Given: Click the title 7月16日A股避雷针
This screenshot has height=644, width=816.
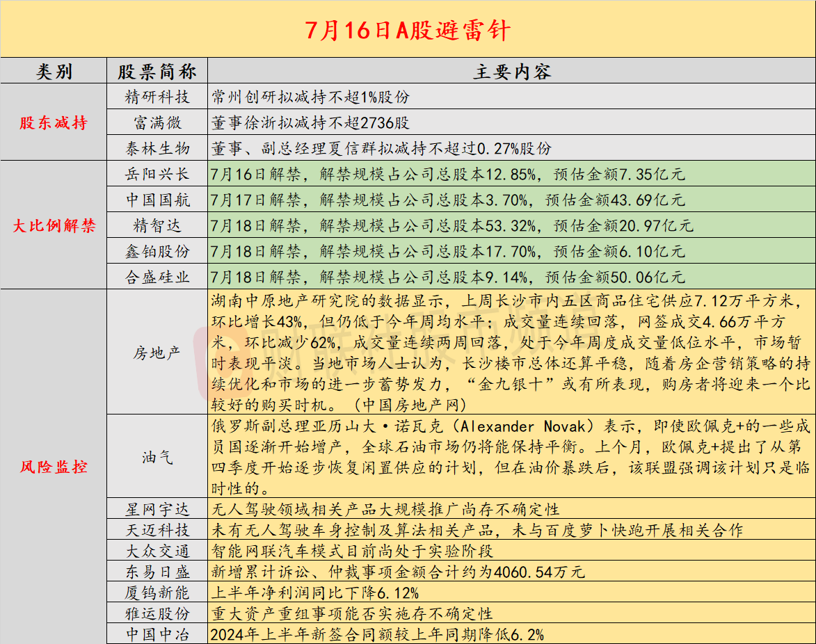Looking at the screenshot, I should pos(408,30).
